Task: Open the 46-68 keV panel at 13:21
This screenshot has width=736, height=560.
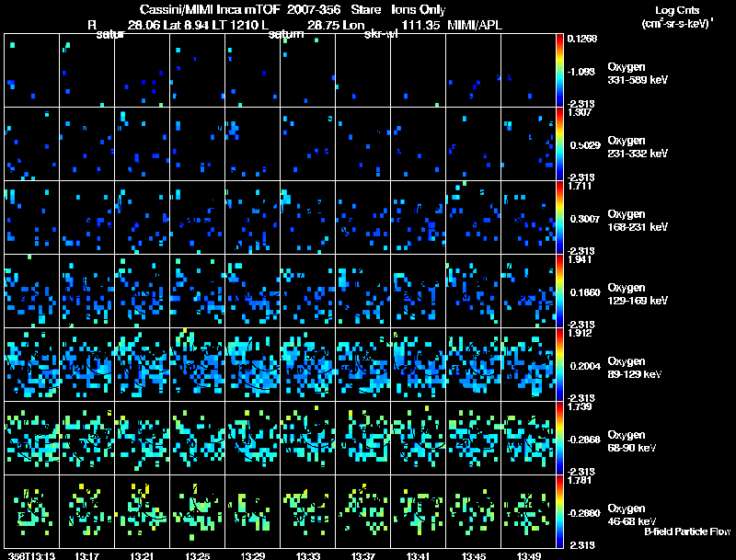Action: pyautogui.click(x=143, y=512)
